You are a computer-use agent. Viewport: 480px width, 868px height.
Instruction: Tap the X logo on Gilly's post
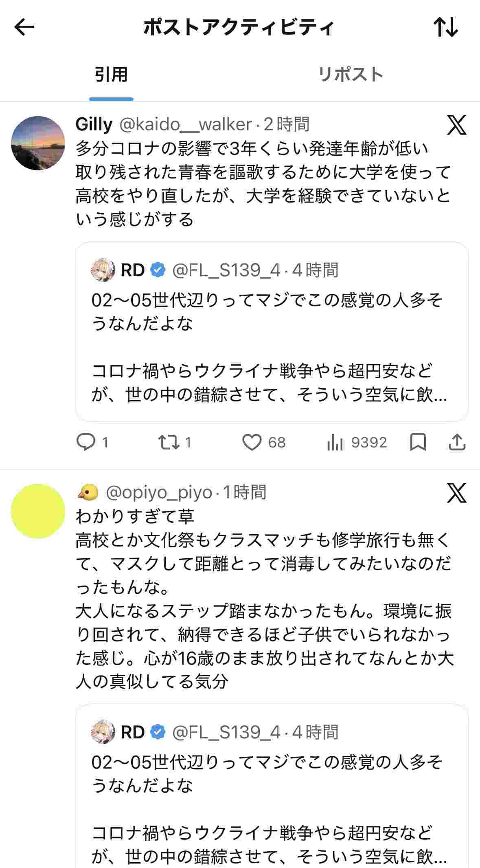click(456, 125)
